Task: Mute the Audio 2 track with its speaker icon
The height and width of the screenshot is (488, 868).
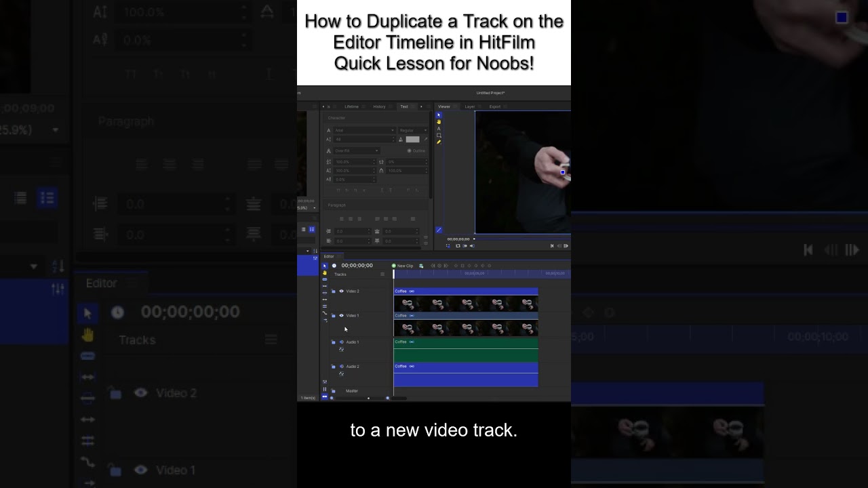Action: click(341, 367)
